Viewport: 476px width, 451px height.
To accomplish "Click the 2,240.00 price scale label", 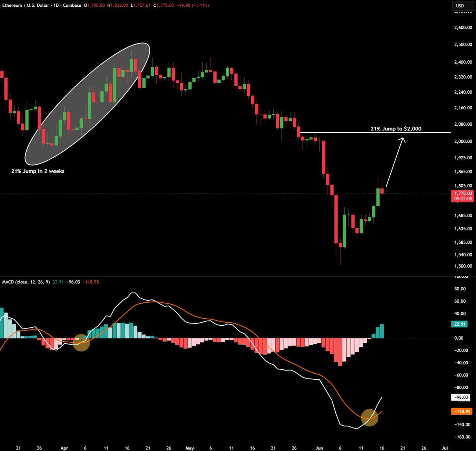I will pos(463,92).
